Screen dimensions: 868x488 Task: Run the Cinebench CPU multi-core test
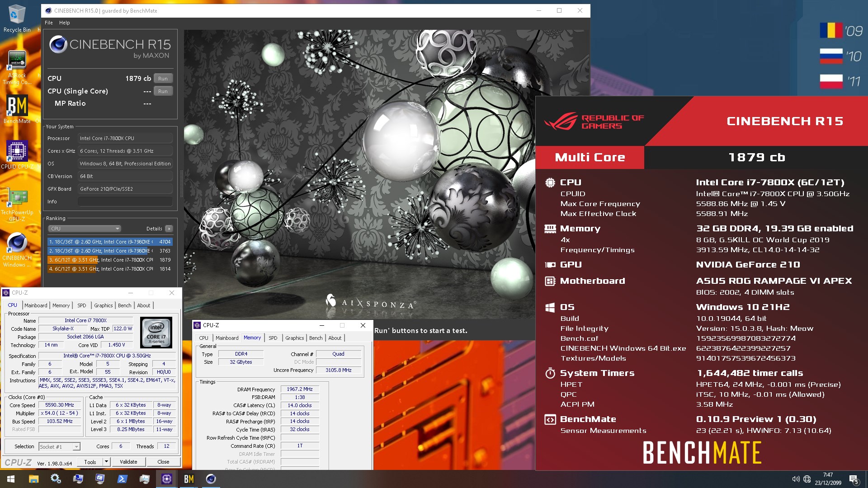click(x=163, y=79)
